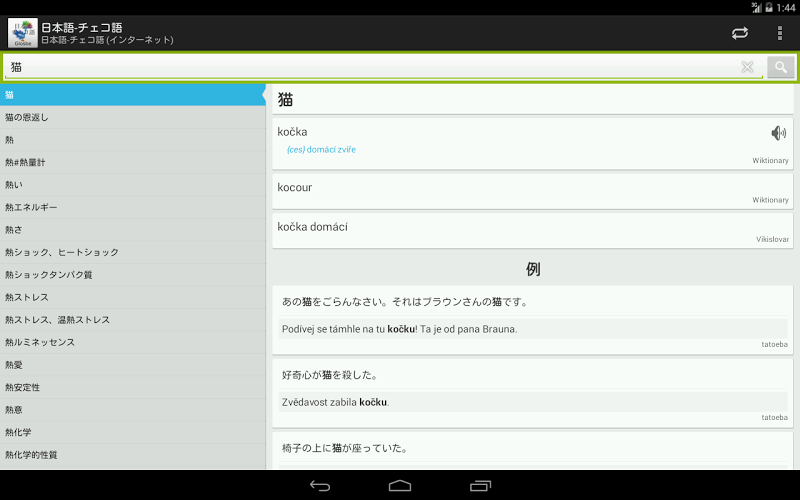Tap tatoeba source under Zvědavost sentence
800x500 pixels.
point(774,417)
